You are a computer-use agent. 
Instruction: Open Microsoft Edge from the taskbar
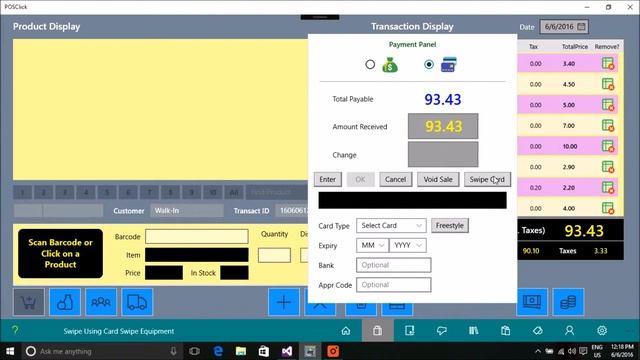218,351
